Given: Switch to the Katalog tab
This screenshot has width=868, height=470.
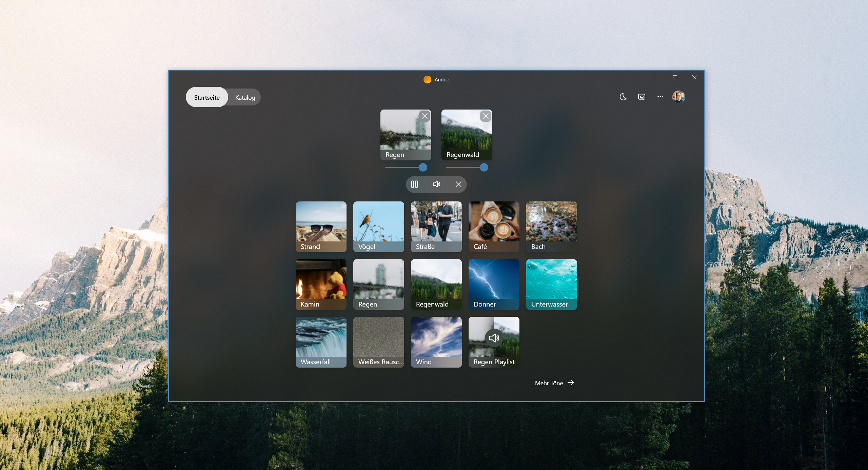Looking at the screenshot, I should [x=245, y=97].
